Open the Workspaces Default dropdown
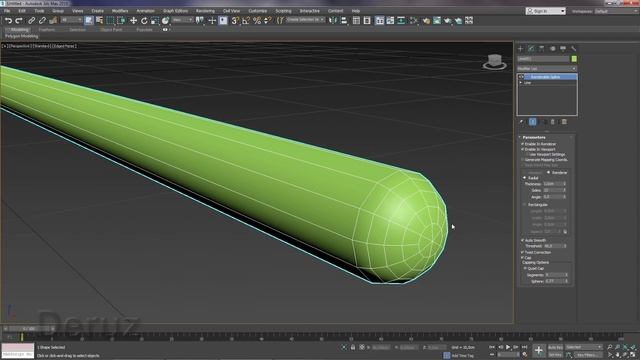 click(x=616, y=11)
